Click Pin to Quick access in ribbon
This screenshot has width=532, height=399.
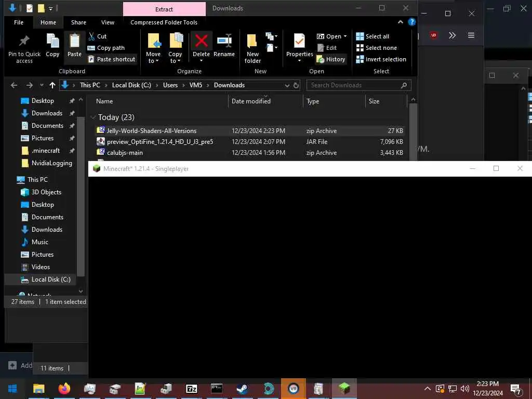(x=24, y=49)
